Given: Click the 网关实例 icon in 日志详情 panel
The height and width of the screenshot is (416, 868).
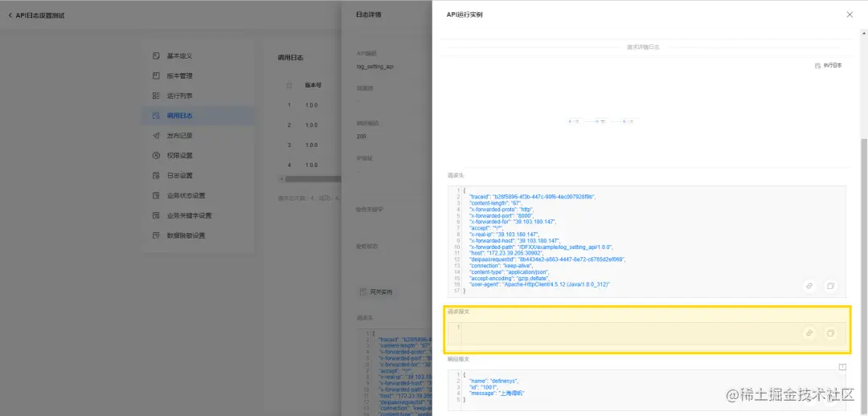Looking at the screenshot, I should (x=363, y=292).
